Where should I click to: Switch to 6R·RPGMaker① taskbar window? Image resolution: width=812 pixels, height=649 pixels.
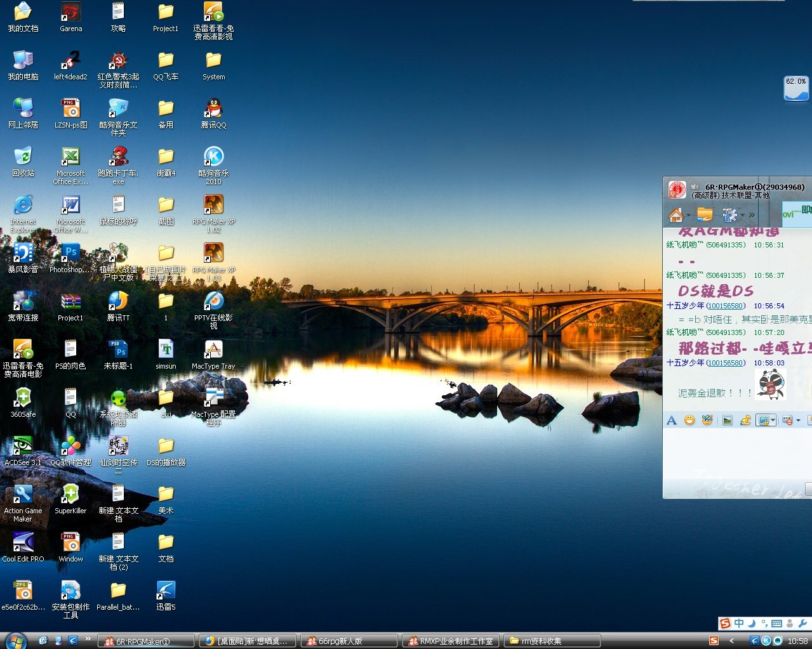(x=146, y=641)
